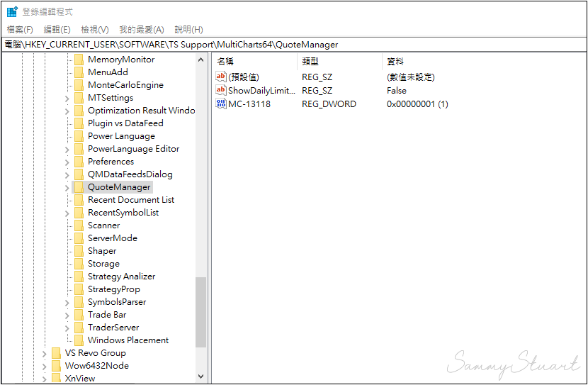Click the tree scrollbar up arrow
Screen dimensions: 588x385
point(200,60)
